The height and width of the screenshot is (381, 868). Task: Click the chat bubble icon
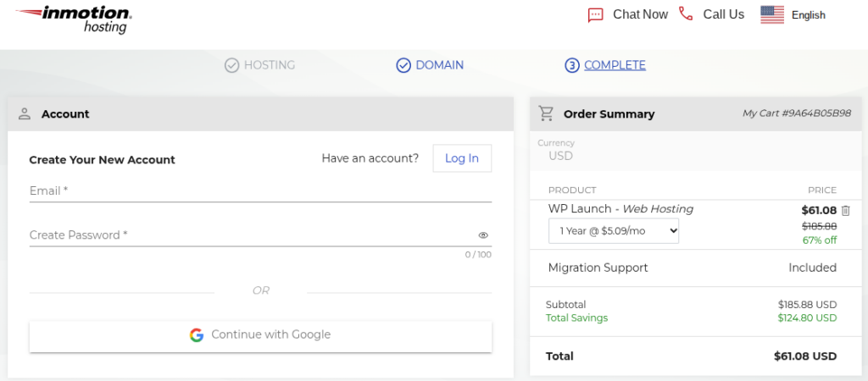click(x=595, y=15)
